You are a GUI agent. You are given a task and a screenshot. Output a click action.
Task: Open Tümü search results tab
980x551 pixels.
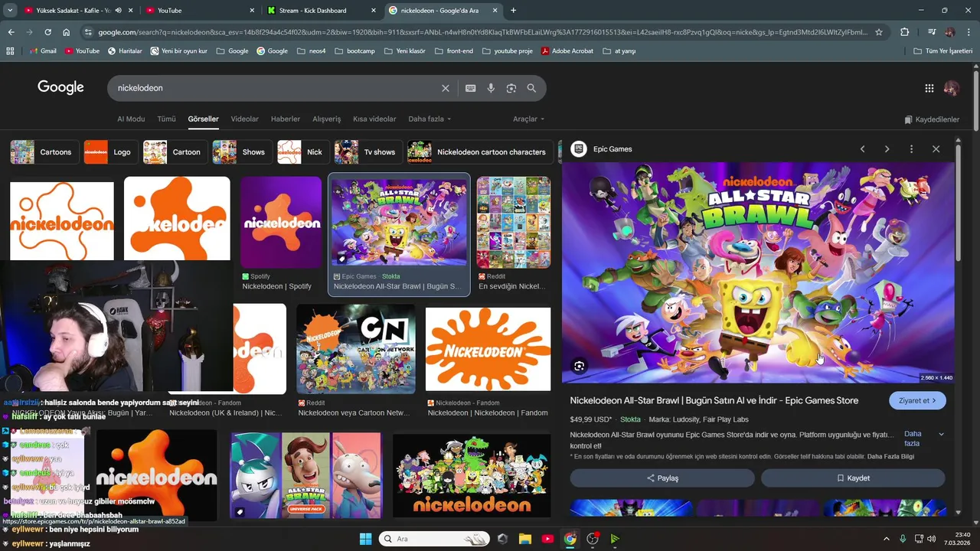[x=166, y=119]
